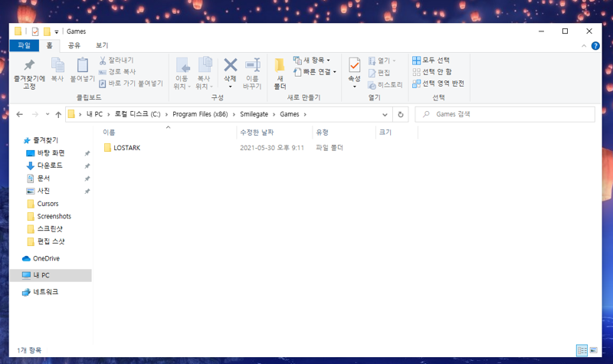Refresh the folder view
This screenshot has height=364, width=613.
(x=400, y=114)
